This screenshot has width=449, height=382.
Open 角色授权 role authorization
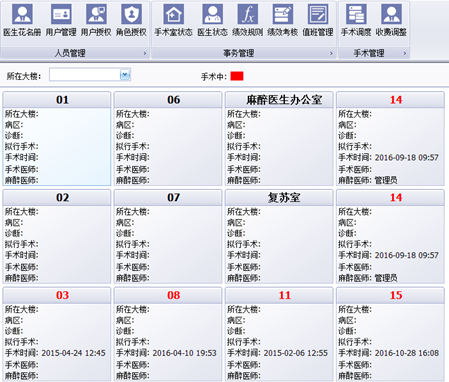131,19
